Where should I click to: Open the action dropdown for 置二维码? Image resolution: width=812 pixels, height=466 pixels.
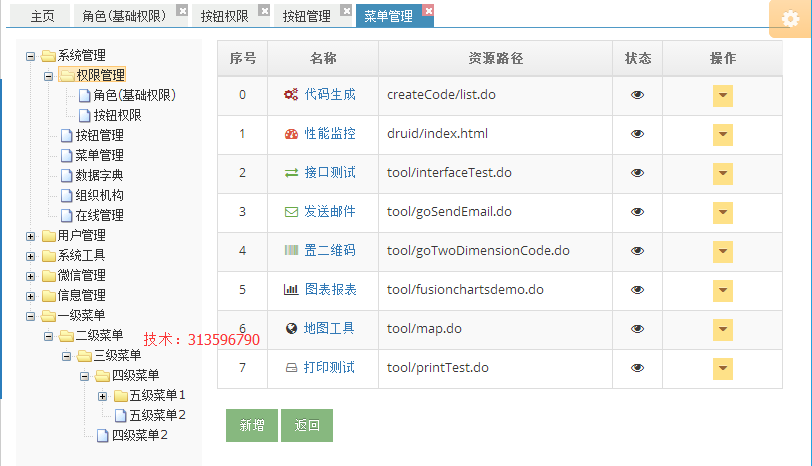coord(723,252)
